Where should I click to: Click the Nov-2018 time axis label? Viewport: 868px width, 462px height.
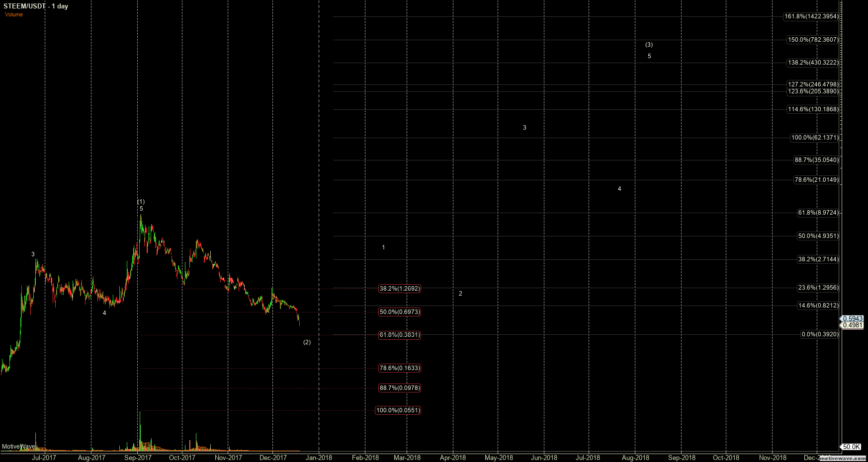[x=772, y=458]
